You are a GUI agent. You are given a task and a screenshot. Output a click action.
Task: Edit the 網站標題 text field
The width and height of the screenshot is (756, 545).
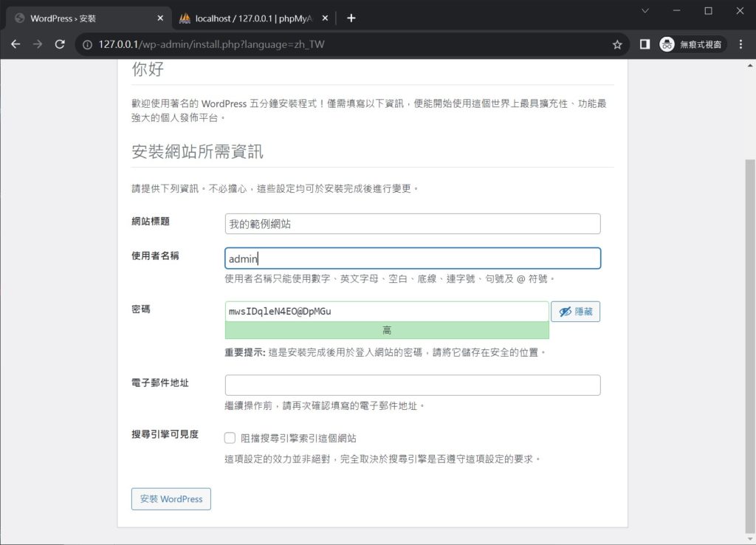413,224
